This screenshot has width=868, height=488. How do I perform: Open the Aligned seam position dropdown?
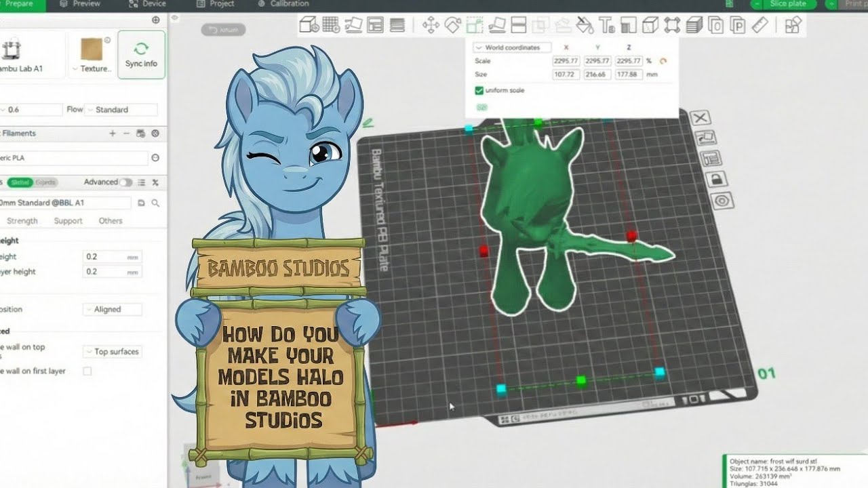coord(113,309)
